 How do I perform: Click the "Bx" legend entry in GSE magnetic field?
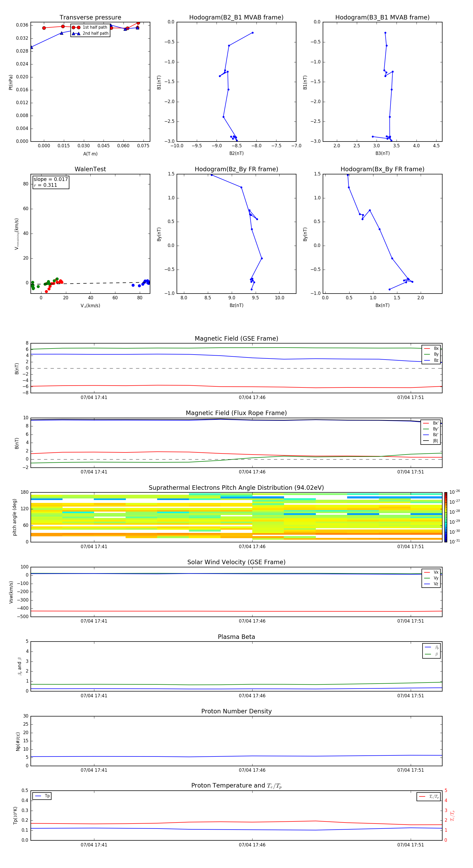click(x=431, y=349)
